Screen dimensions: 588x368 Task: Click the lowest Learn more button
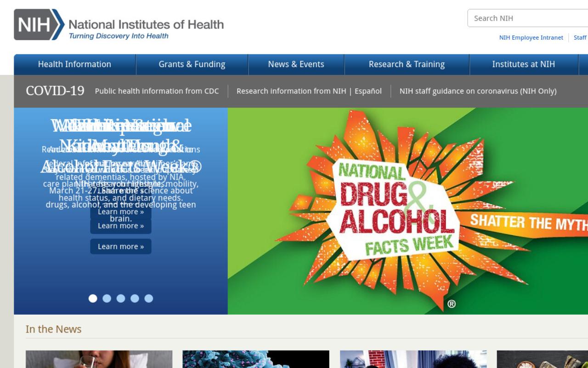(121, 247)
